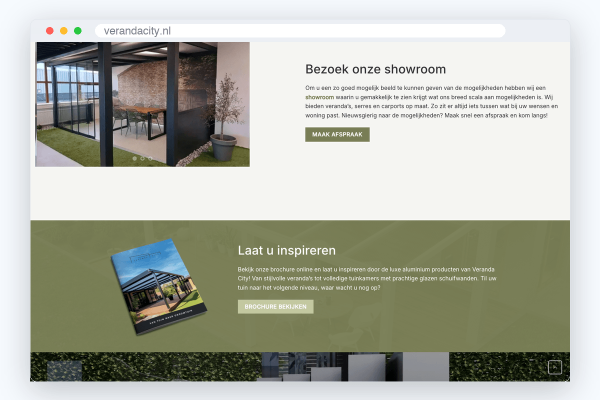600x400 pixels.
Task: Click the 'Laat u inspireren' heading
Action: tap(287, 250)
